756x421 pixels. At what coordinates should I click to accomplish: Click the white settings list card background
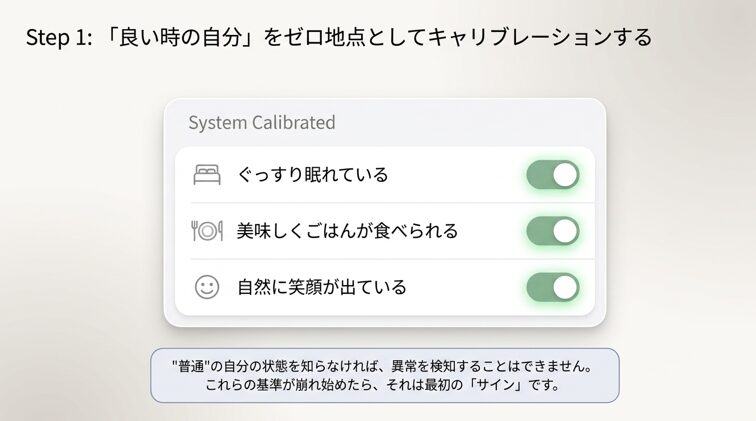point(385,231)
